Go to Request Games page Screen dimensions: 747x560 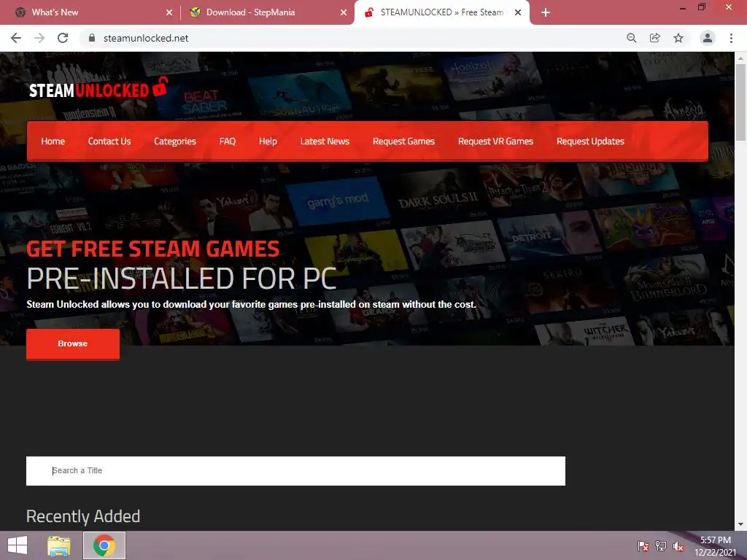coord(403,141)
